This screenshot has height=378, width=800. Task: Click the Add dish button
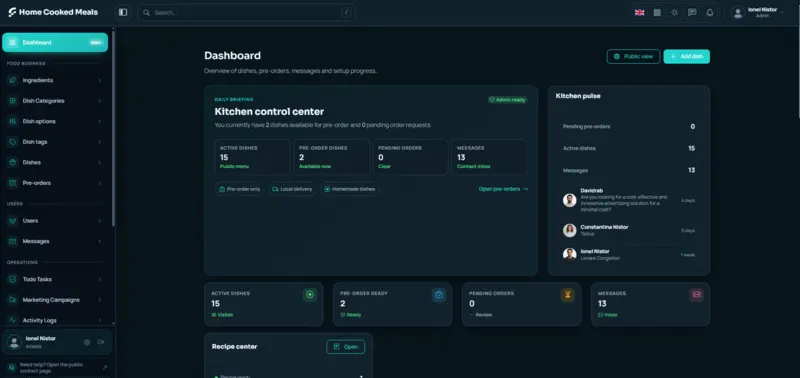click(686, 57)
